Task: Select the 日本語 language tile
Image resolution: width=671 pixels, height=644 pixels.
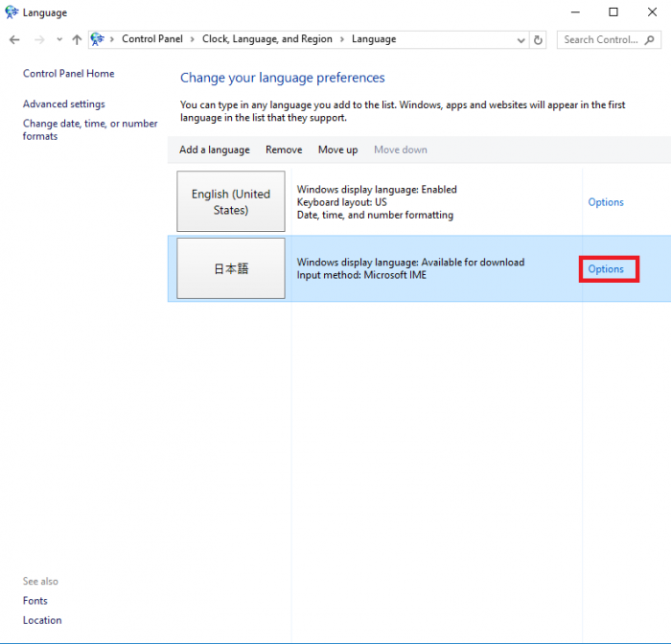Action: [231, 268]
